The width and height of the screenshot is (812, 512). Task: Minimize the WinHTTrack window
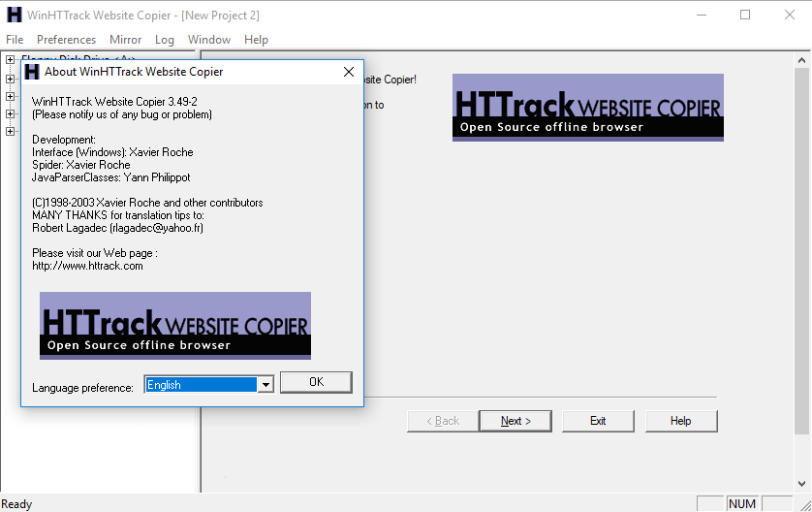pyautogui.click(x=702, y=15)
